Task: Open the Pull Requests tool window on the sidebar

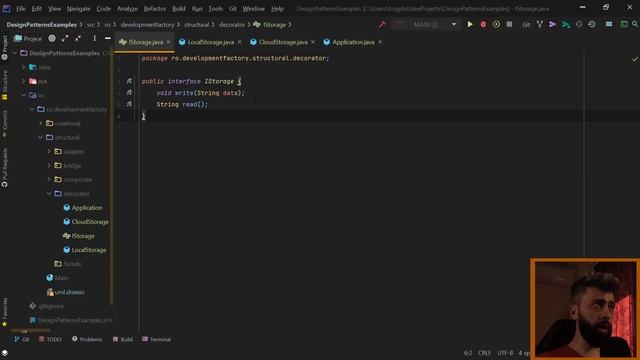Action: tap(4, 167)
